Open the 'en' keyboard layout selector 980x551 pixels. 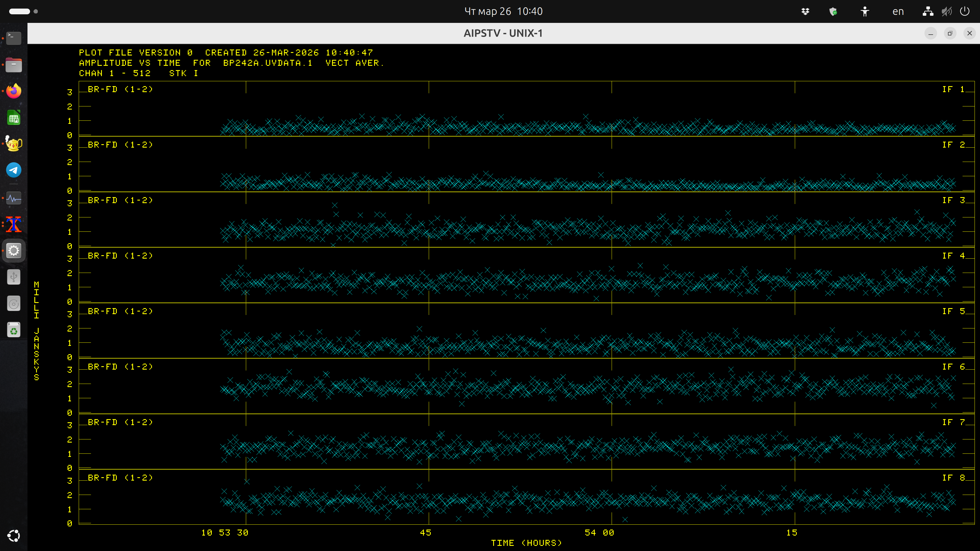pyautogui.click(x=898, y=11)
